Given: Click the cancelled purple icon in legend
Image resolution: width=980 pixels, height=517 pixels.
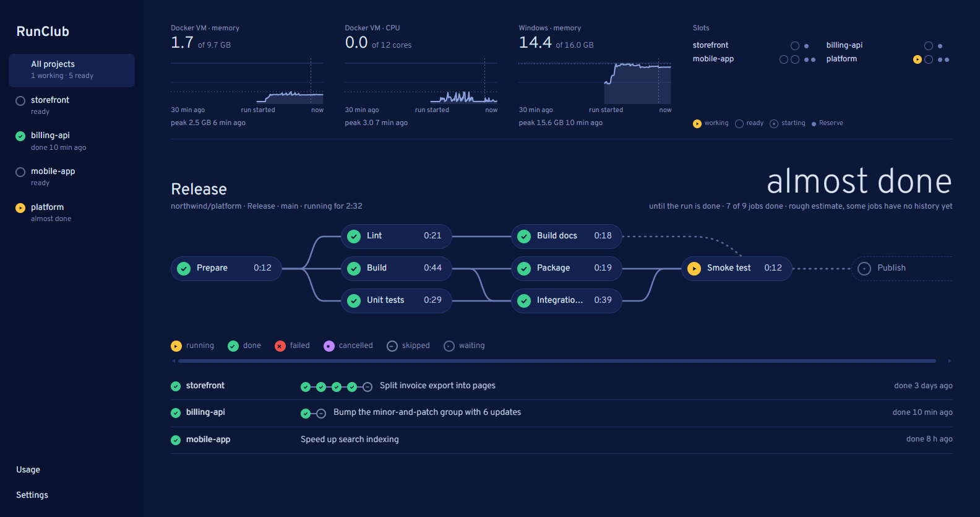Looking at the screenshot, I should pos(329,346).
